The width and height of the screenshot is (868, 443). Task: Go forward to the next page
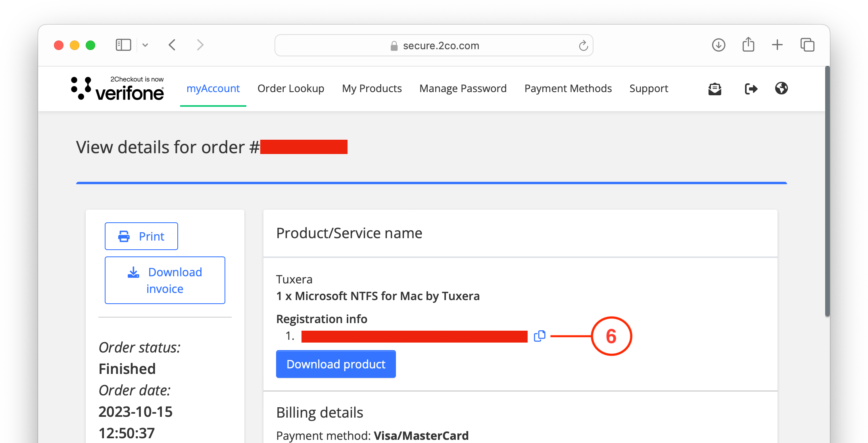coord(200,45)
